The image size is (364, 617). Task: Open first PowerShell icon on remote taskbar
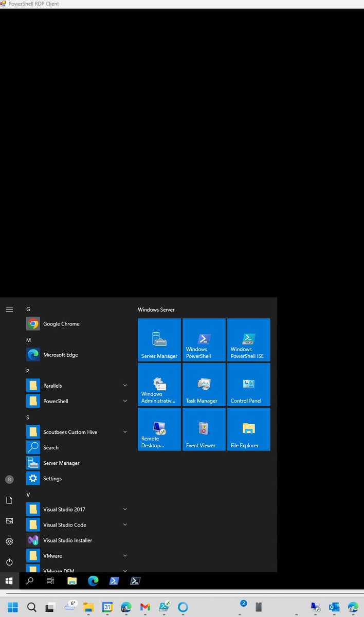tap(114, 581)
